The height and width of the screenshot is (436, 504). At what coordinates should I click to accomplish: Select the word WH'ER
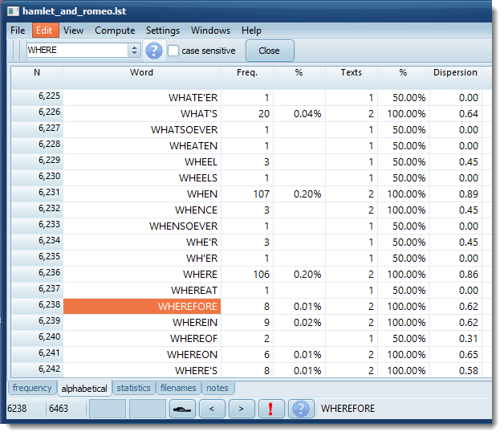202,259
